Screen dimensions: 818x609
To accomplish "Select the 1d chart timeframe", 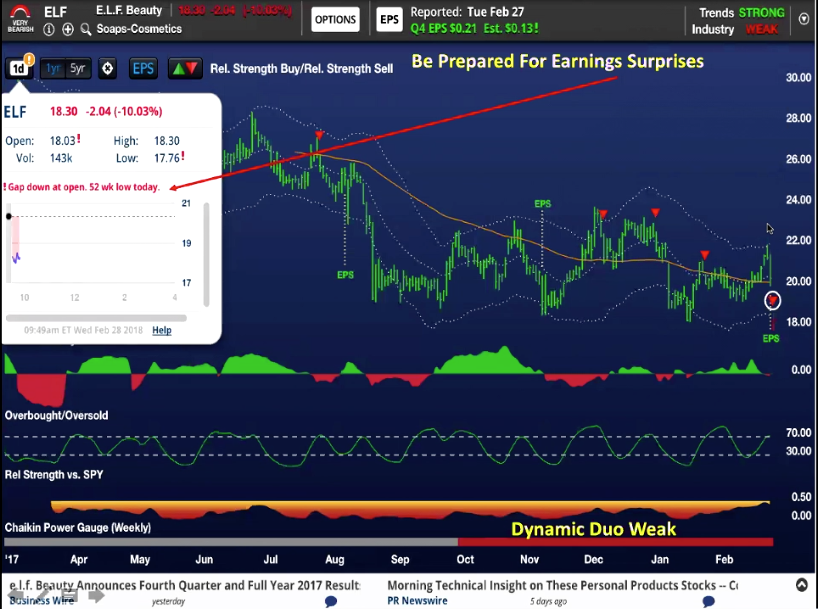I will pyautogui.click(x=18, y=69).
